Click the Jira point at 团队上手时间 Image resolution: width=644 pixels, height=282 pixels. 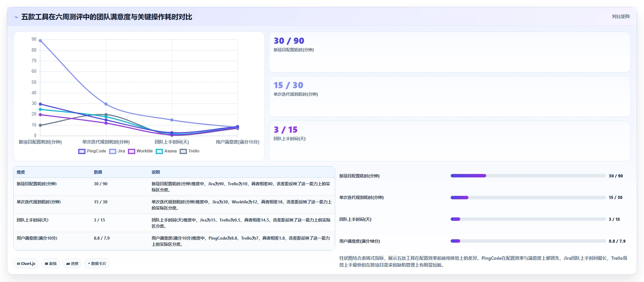(x=172, y=120)
